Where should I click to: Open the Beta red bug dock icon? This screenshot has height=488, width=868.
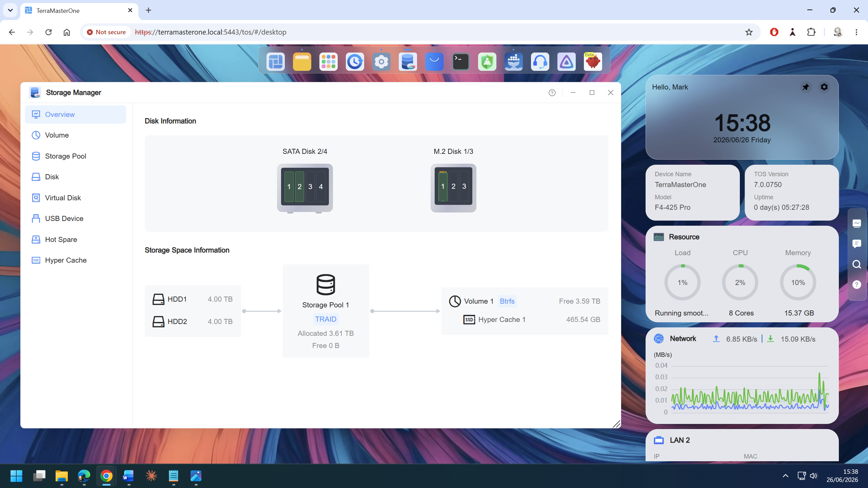point(593,62)
